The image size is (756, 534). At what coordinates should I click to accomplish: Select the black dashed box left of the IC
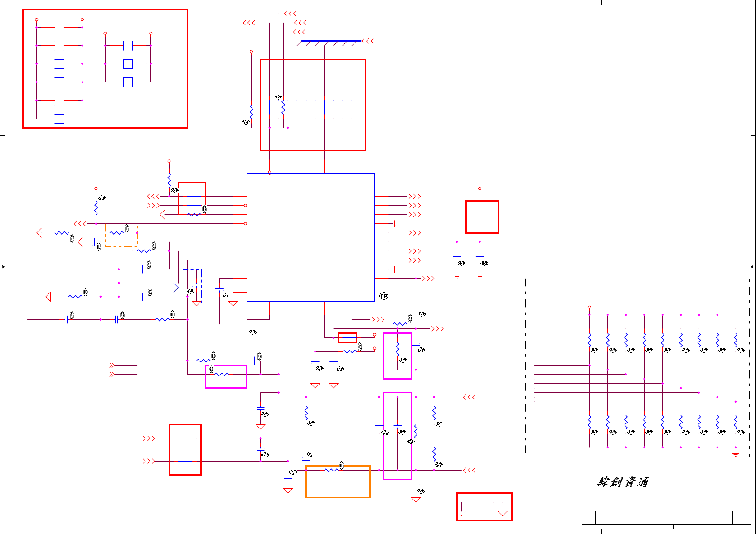click(x=192, y=288)
